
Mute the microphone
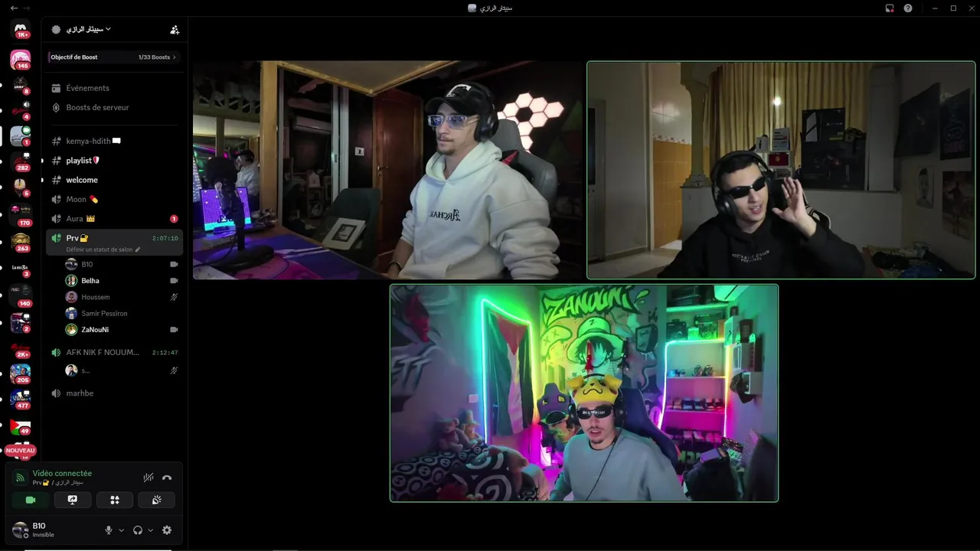tap(109, 530)
